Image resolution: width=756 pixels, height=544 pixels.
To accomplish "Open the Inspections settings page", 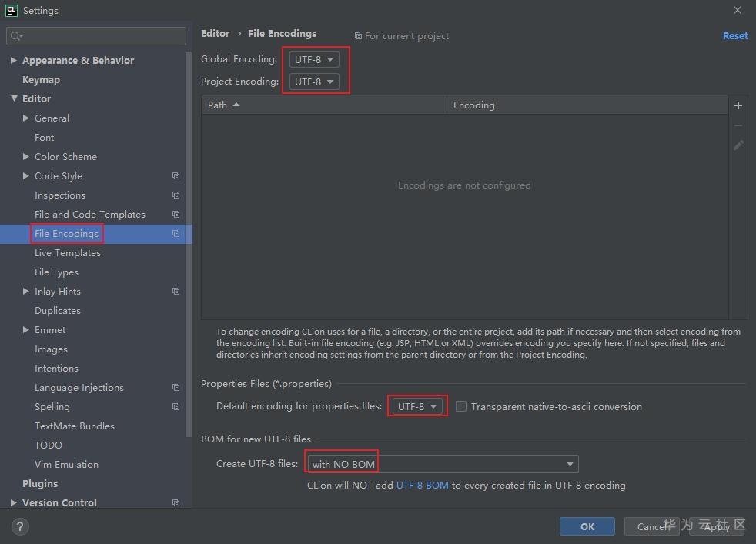I will 60,195.
